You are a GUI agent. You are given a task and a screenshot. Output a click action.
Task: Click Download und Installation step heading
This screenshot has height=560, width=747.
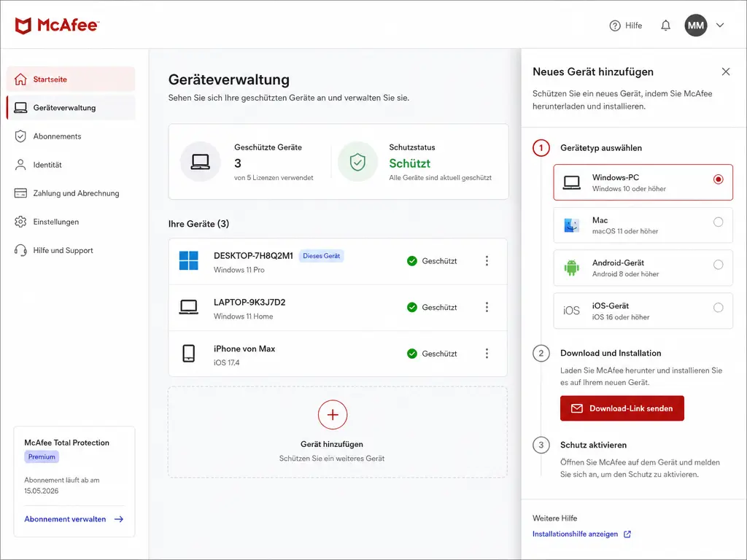point(611,354)
